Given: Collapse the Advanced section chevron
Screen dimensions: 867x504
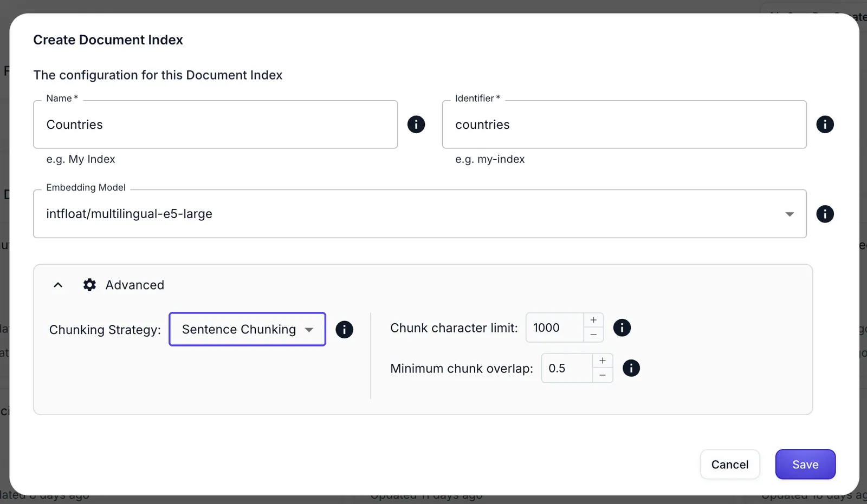Looking at the screenshot, I should coord(58,285).
